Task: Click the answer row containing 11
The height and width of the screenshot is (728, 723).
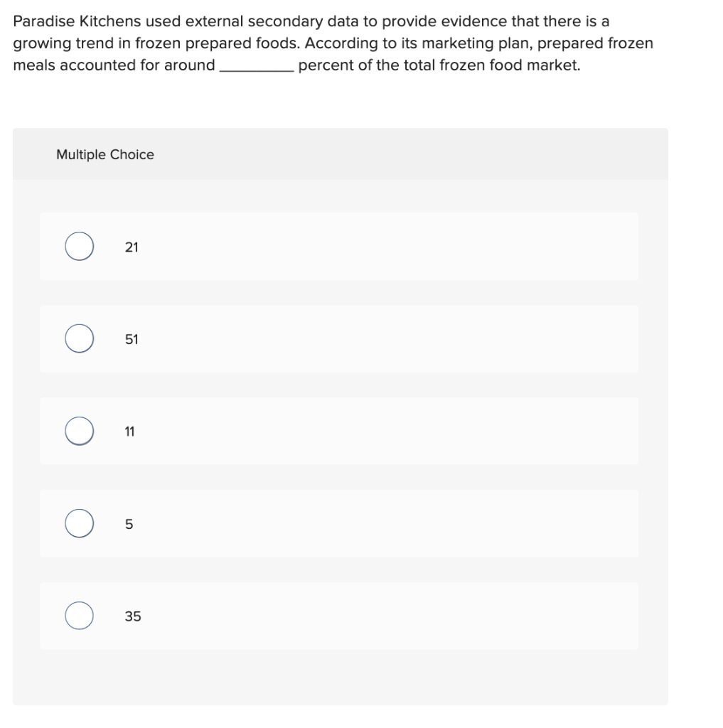Action: point(340,431)
